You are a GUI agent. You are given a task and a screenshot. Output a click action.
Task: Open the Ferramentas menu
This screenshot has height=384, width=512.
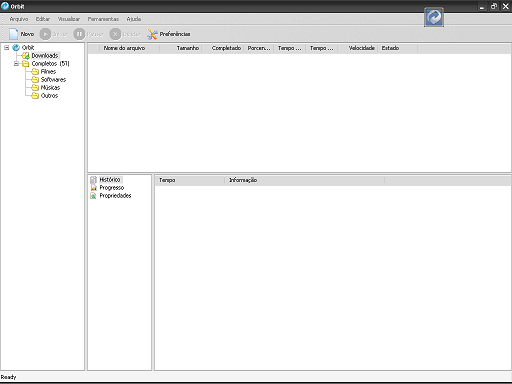(103, 19)
